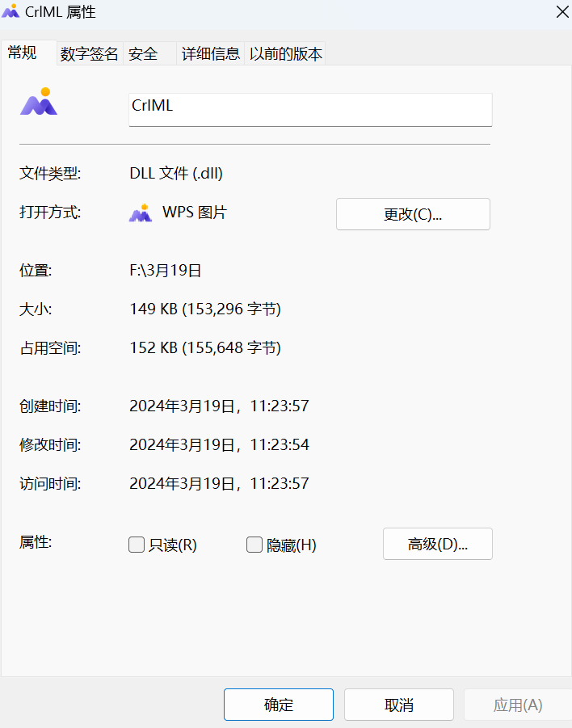This screenshot has width=572, height=728.
Task: Toggle the 隐藏(H) checkbox
Action: (254, 544)
